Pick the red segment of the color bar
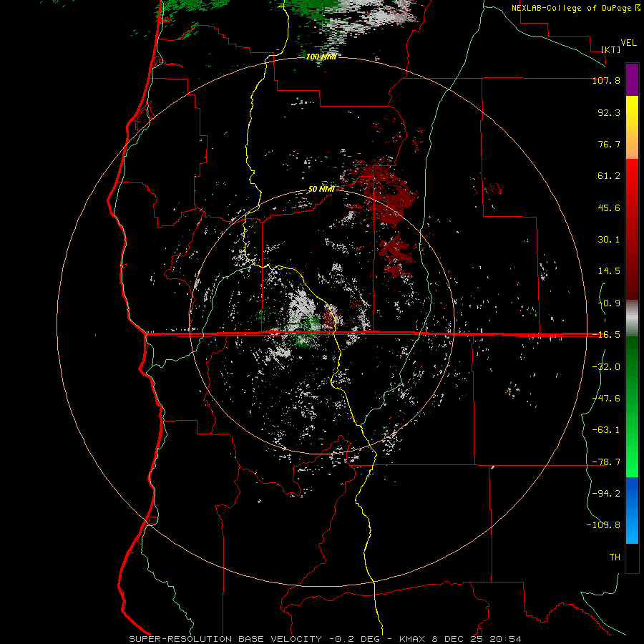 coord(632,229)
